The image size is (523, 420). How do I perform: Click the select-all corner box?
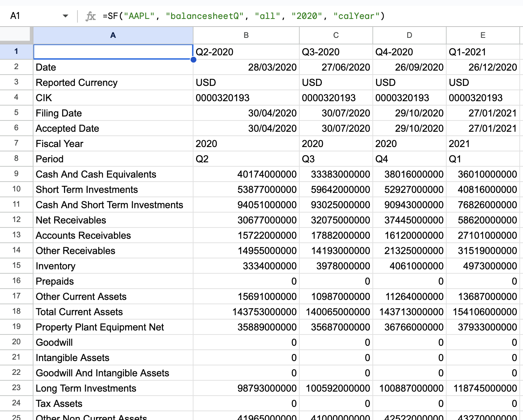16,35
